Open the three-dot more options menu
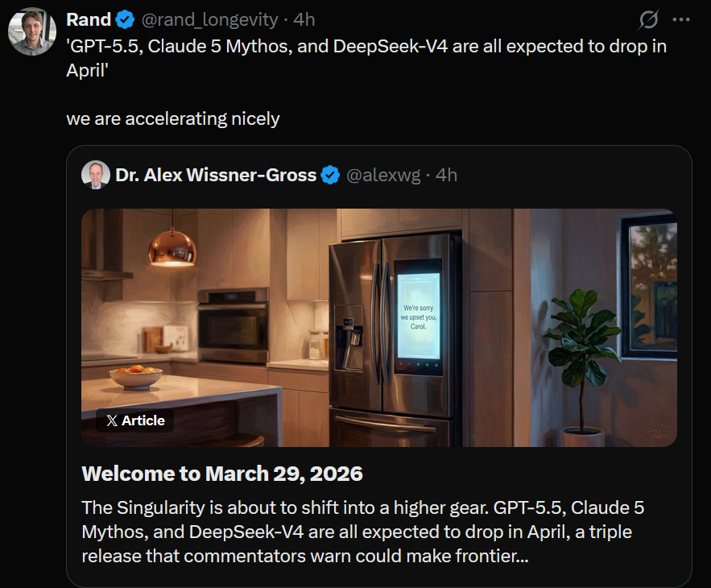The height and width of the screenshot is (588, 711). (x=681, y=19)
